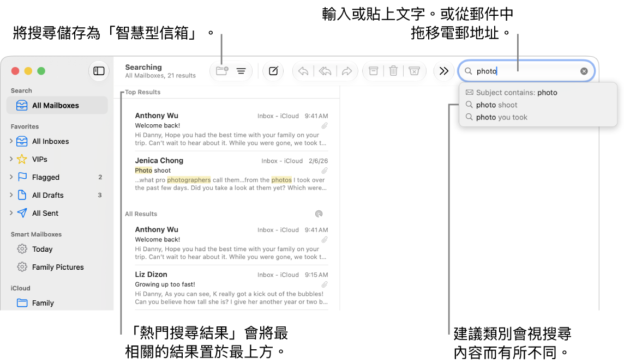Viewport: 624px width, 364px height.
Task: Forward the selected message
Action: point(347,71)
